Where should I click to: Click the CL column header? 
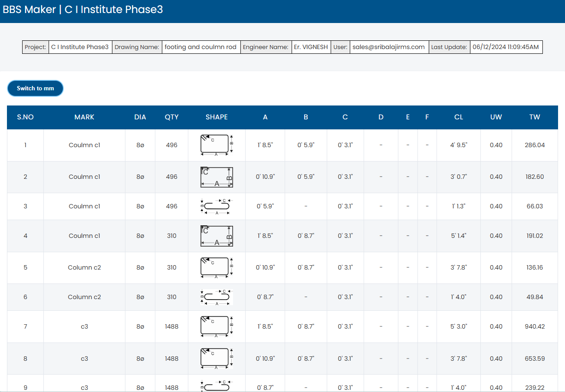(458, 117)
